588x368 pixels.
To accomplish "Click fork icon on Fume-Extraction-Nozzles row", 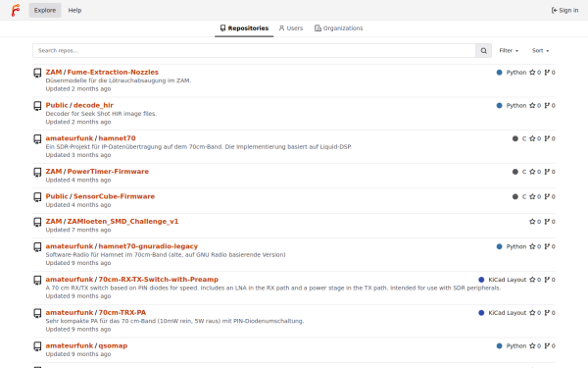I will (547, 72).
